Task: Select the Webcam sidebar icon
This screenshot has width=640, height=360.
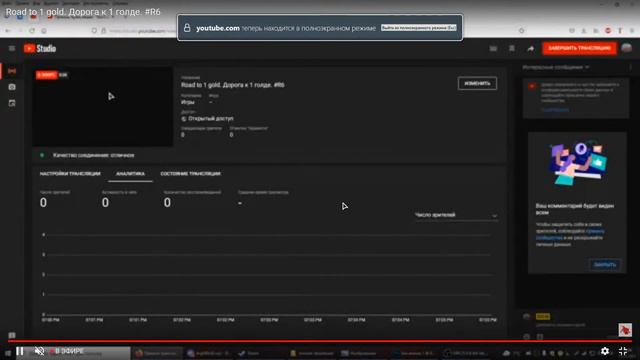Action: 12,87
